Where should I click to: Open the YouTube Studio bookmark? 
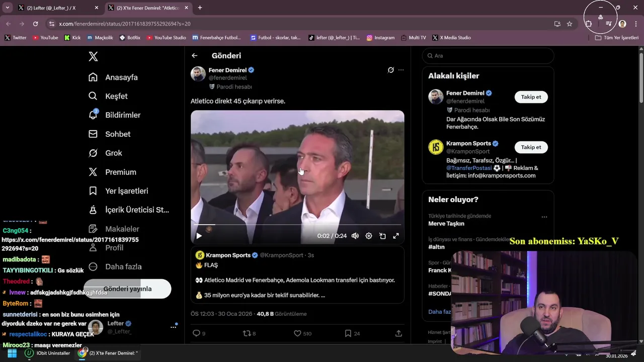(166, 38)
